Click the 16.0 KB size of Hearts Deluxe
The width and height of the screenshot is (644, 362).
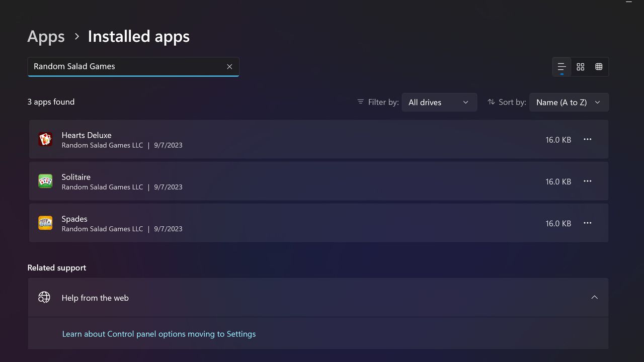pos(558,140)
